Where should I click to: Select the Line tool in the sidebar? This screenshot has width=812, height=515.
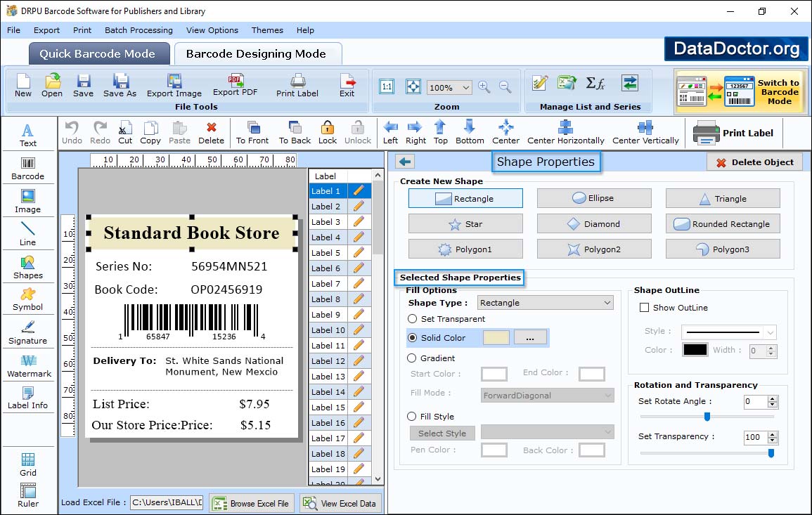(x=28, y=235)
